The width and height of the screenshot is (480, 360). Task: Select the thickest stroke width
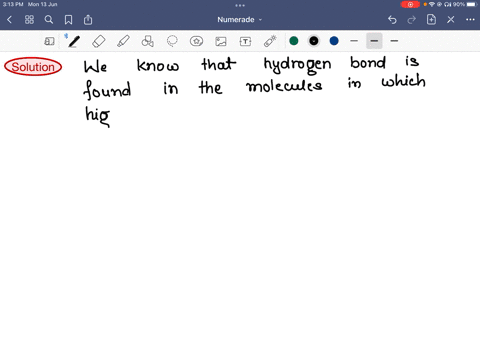394,41
